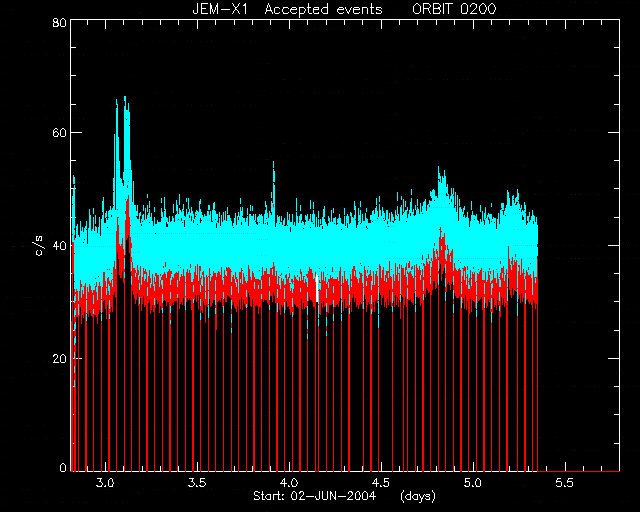Click the y-axis tick label 0
Screen dimensions: 640x512
pyautogui.click(x=63, y=467)
